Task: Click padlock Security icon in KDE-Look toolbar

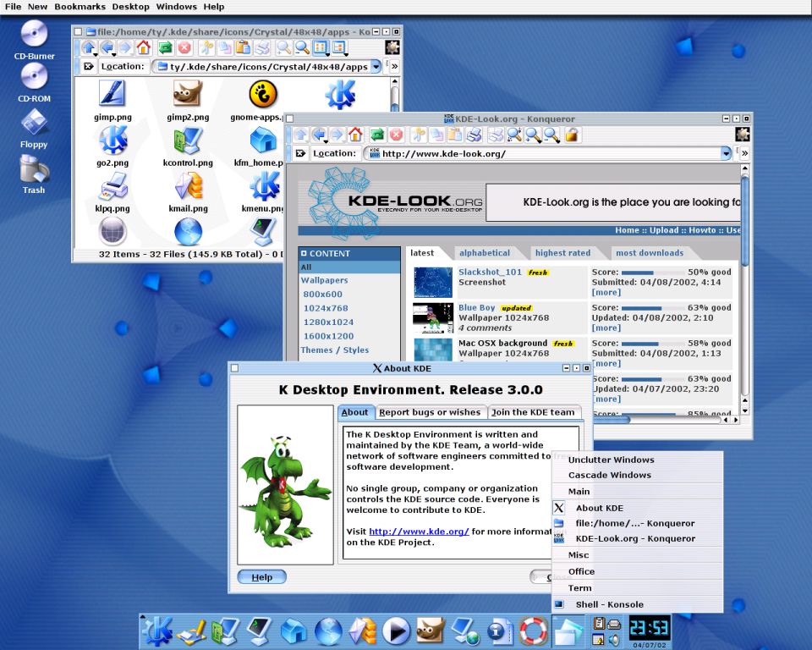Action: (572, 135)
